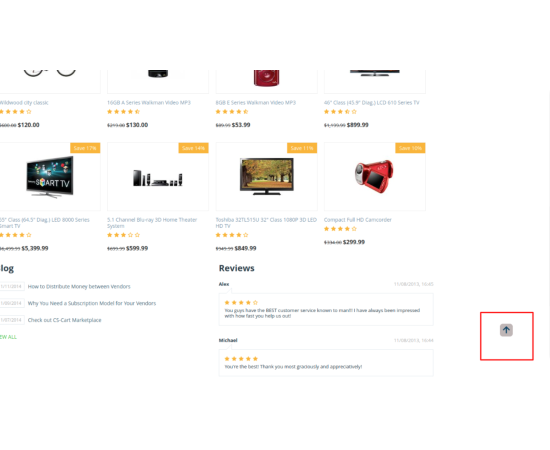The image size is (550, 450).
Task: Click the star rating under Compact Camcorder
Action: [x=340, y=229]
